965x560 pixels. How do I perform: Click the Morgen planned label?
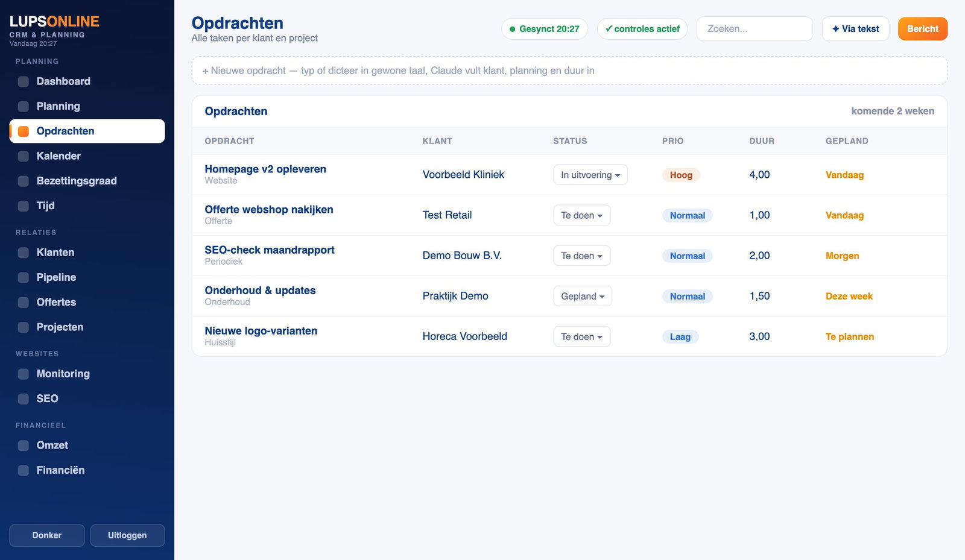[843, 256]
